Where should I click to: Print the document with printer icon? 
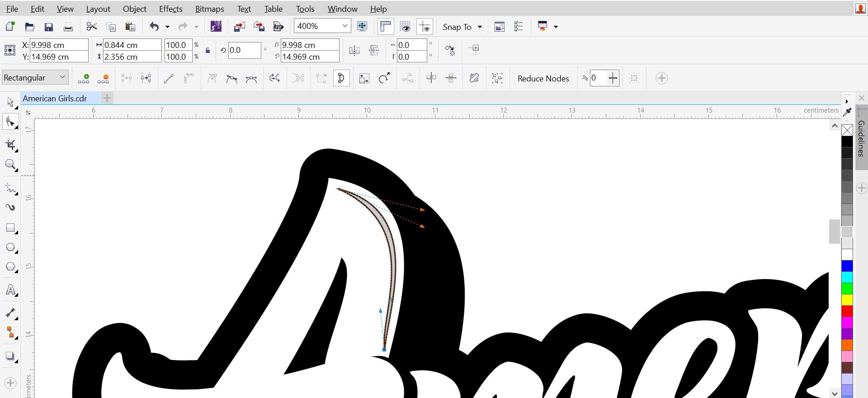pos(68,27)
